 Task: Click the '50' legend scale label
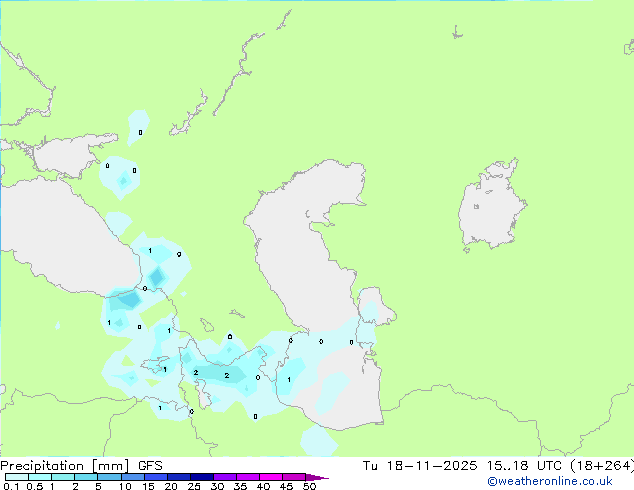tap(309, 486)
